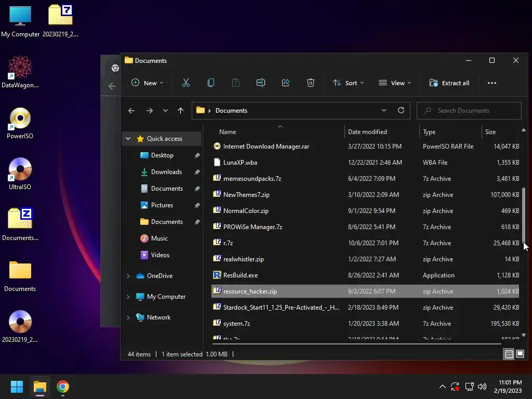Screen dimensions: 532x399
Task: Select OneDrive in navigation pane
Action: point(159,276)
